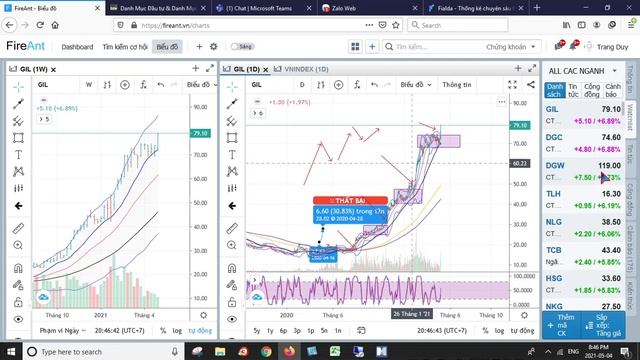The height and width of the screenshot is (360, 640).
Task: Select 5y range in GIL 1D chart
Action: pyautogui.click(x=257, y=331)
